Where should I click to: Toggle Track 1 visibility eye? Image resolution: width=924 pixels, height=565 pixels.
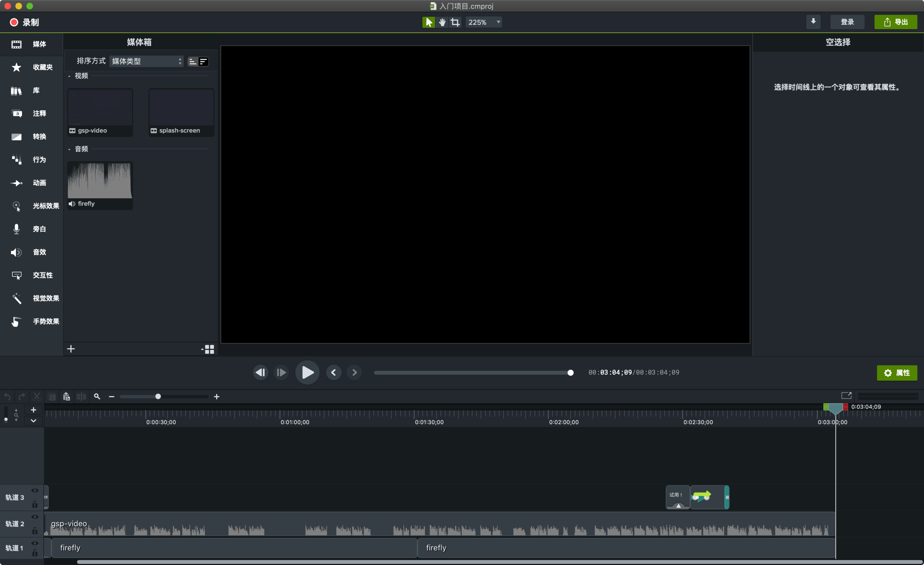click(x=35, y=543)
